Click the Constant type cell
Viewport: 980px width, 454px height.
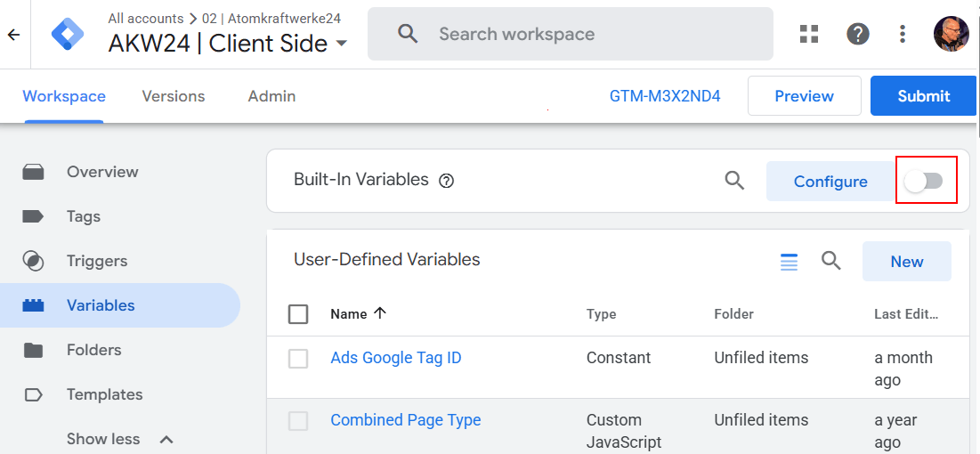click(618, 358)
